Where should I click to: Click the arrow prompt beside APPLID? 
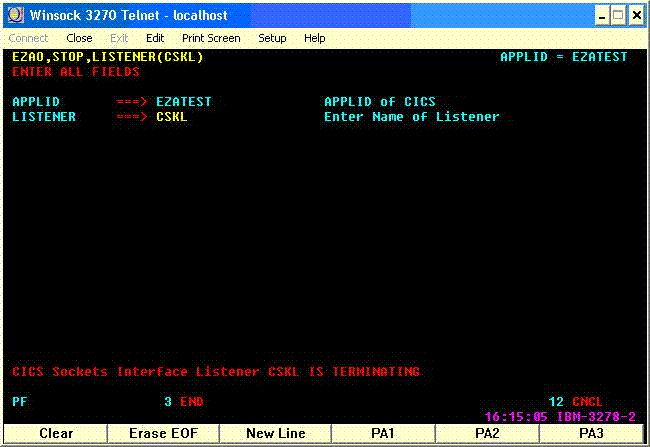pyautogui.click(x=131, y=102)
